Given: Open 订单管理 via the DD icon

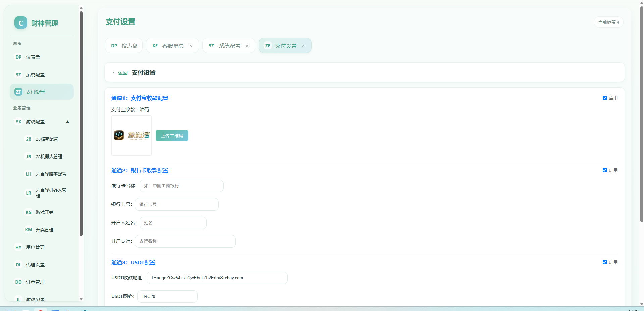Looking at the screenshot, I should pyautogui.click(x=18, y=282).
